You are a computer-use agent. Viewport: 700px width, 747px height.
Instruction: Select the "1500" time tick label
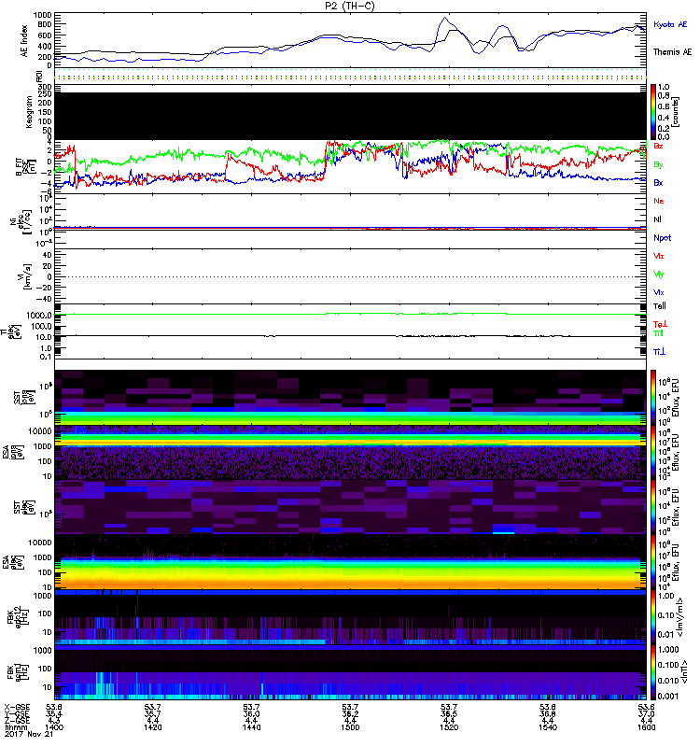click(350, 727)
